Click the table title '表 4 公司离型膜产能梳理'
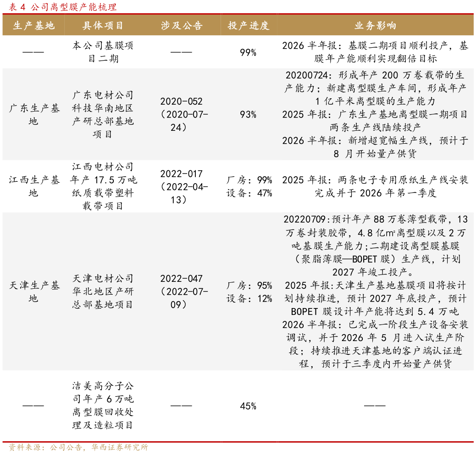 point(62,7)
